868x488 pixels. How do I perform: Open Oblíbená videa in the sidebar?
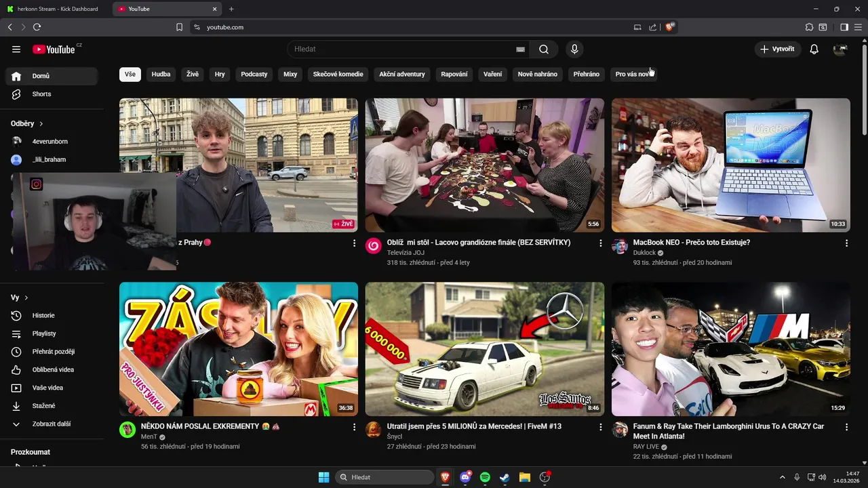point(52,369)
